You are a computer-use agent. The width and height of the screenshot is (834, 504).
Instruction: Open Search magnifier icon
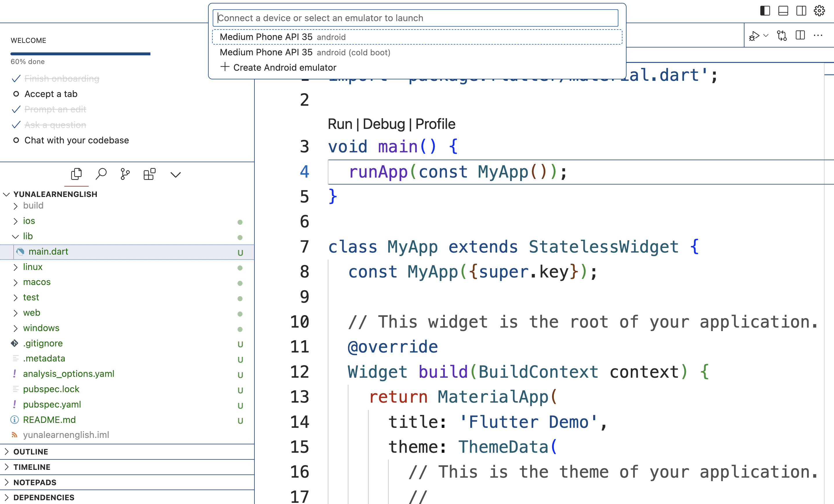(101, 174)
